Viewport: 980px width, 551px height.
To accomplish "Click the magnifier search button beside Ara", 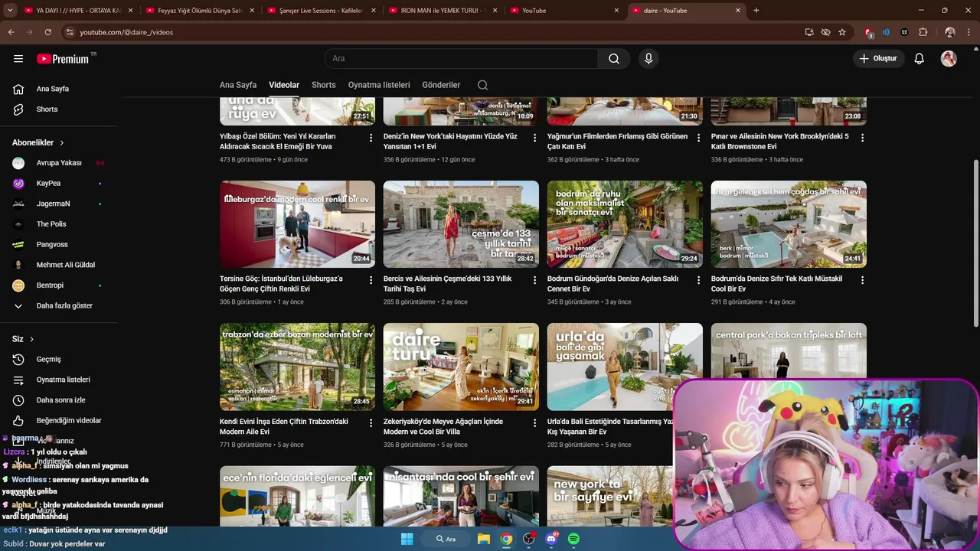I will click(x=614, y=59).
